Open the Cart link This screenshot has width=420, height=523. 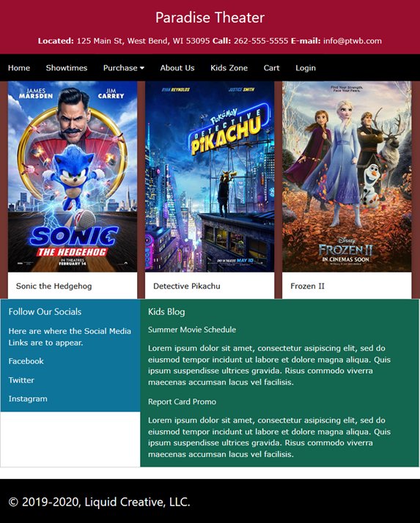click(x=271, y=67)
